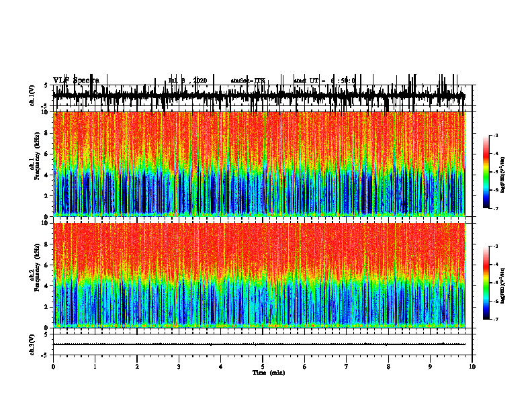The height and width of the screenshot is (411, 532).
Task: Click the log(PSD) label beside ch.2 colorbar
Action: pyautogui.click(x=503, y=285)
